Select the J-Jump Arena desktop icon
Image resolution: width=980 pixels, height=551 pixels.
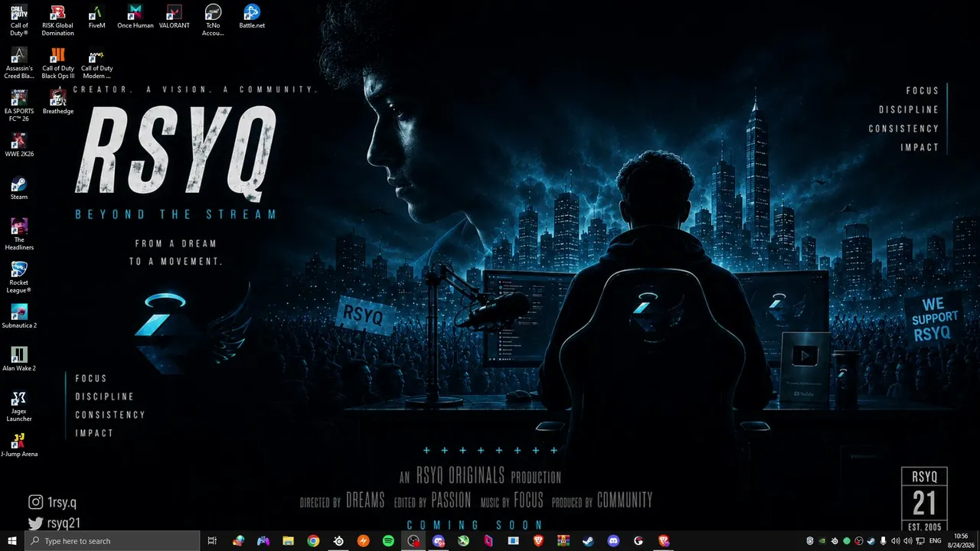point(19,445)
